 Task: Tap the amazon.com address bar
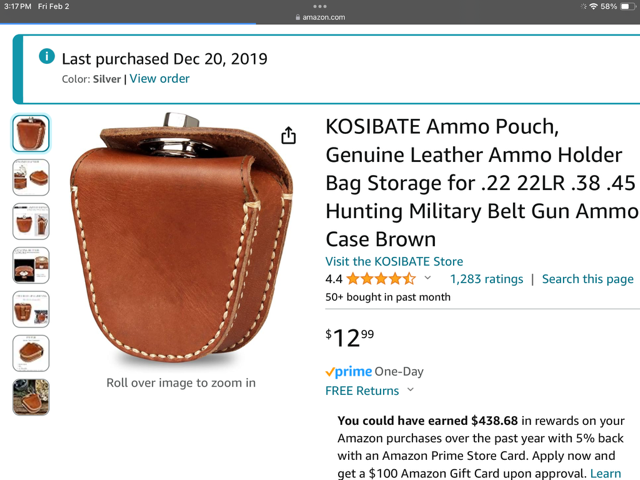(x=320, y=18)
